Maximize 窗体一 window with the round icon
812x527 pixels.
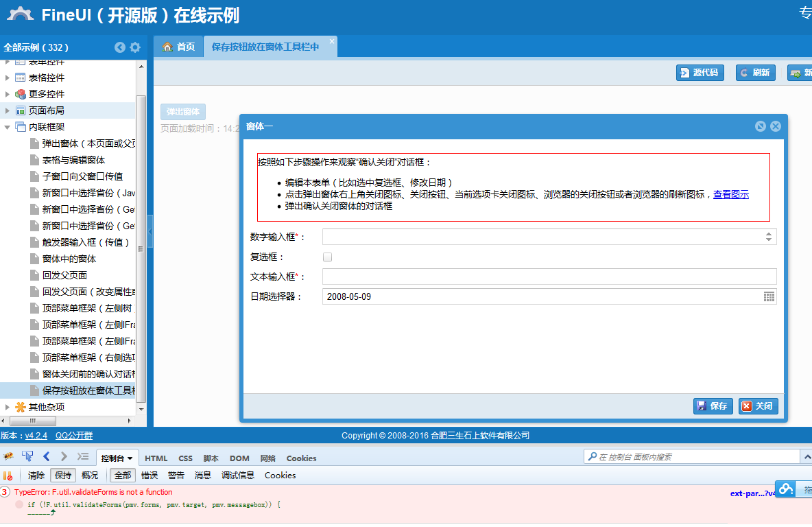point(760,126)
